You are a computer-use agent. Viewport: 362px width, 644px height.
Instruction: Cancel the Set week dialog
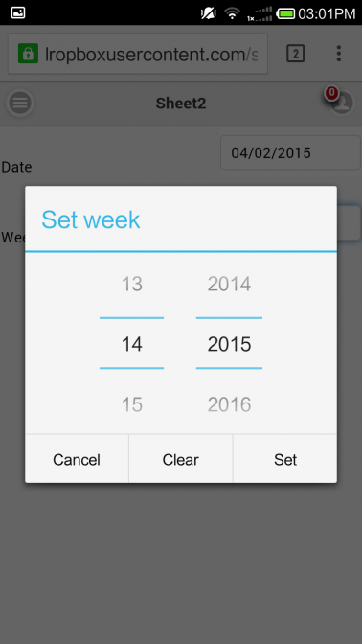click(x=77, y=460)
